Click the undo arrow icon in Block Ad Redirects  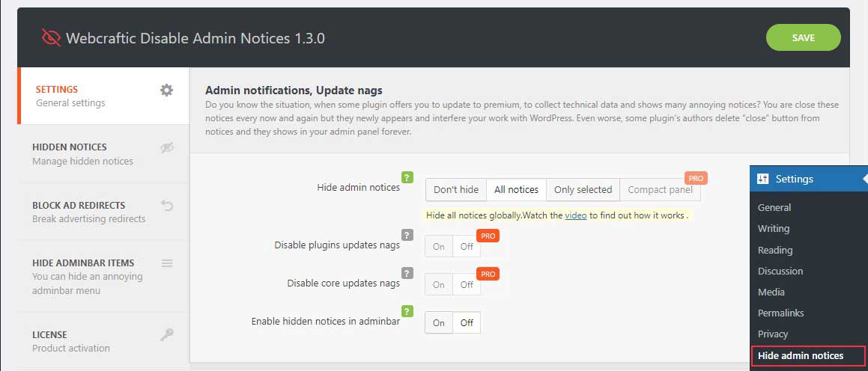pyautogui.click(x=167, y=206)
